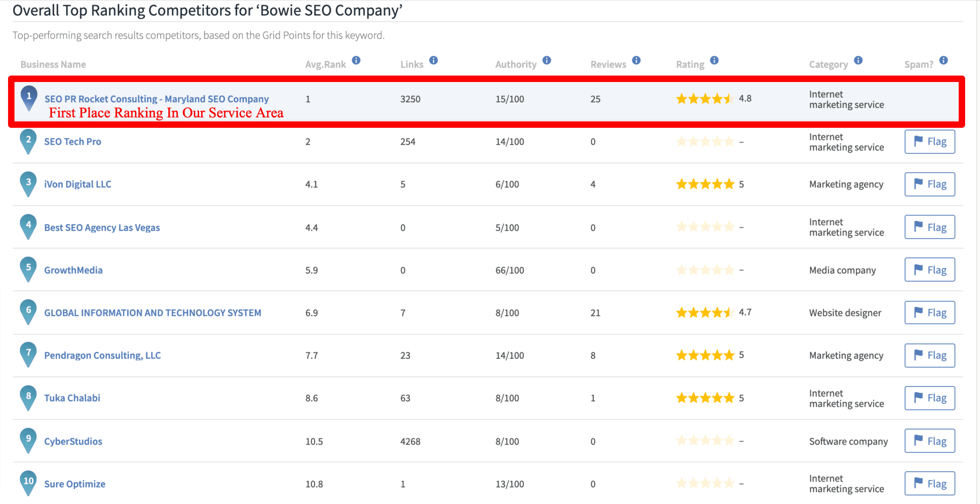Click the 3250 links value
980x504 pixels.
click(410, 99)
